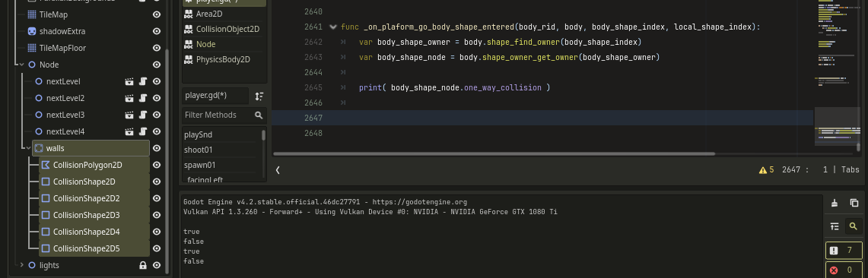Place cursor on empty line 2647
This screenshot has width=868, height=278.
click(x=542, y=118)
